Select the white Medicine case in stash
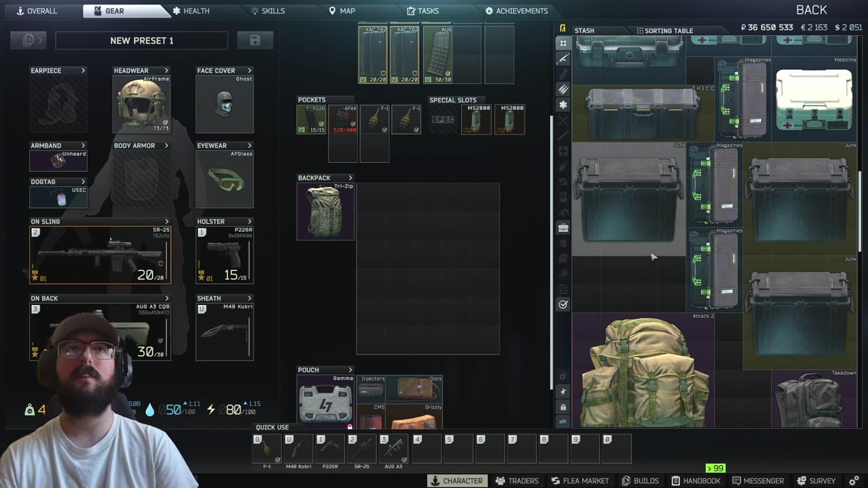This screenshot has height=488, width=868. 814,99
